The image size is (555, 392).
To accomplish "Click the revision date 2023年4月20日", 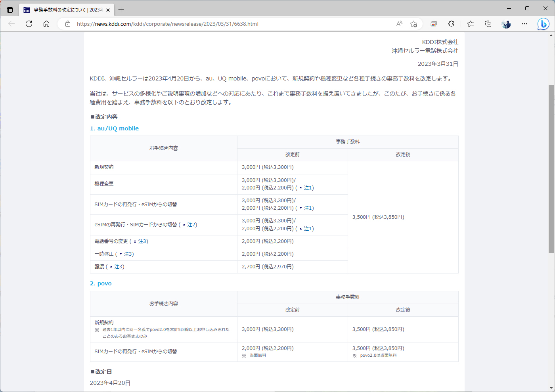I will [x=110, y=383].
